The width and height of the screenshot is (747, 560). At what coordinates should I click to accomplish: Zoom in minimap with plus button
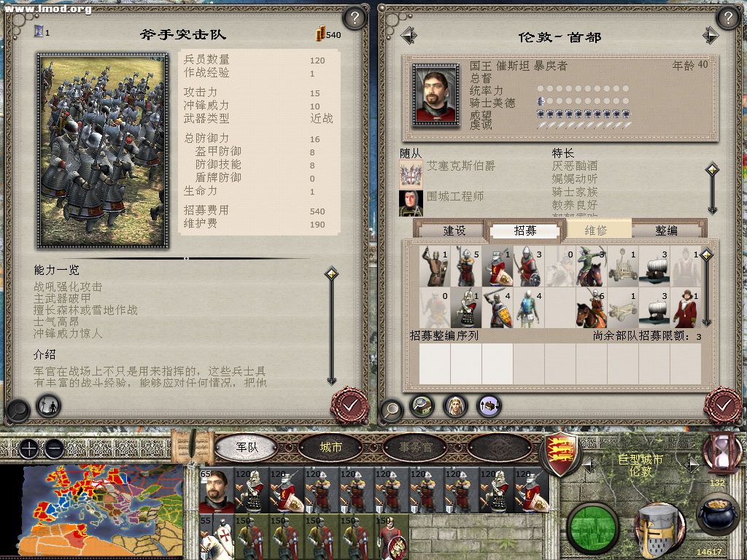pos(28,448)
